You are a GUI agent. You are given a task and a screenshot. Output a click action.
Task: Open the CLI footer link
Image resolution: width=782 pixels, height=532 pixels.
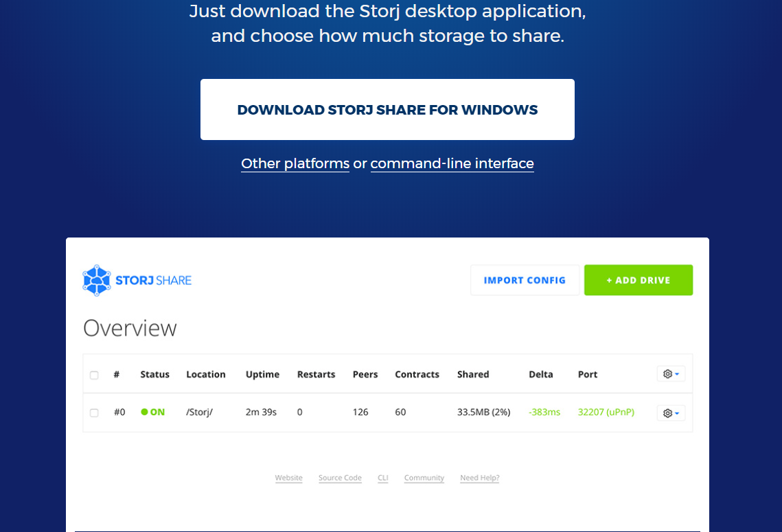tap(382, 478)
